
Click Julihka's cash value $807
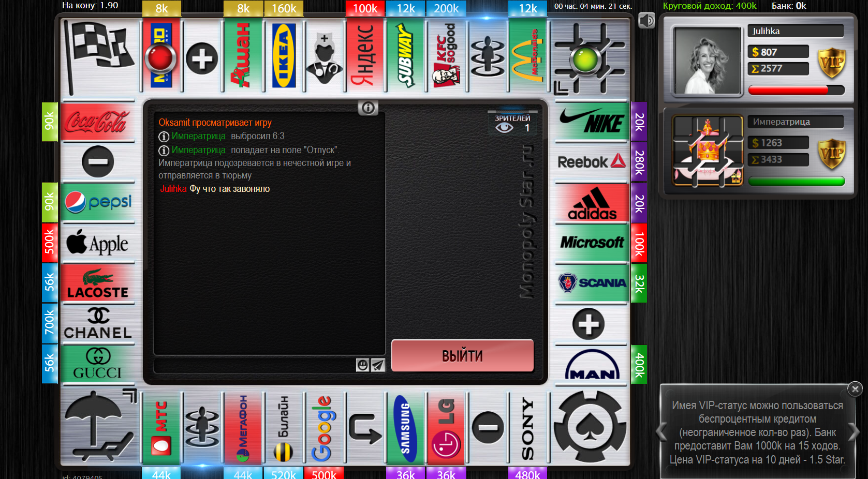[x=778, y=52]
